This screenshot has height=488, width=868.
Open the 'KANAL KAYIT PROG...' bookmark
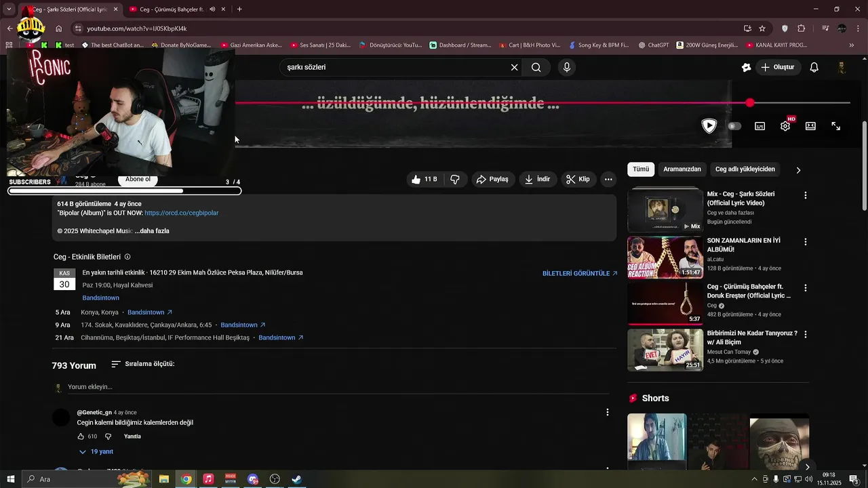coord(776,45)
